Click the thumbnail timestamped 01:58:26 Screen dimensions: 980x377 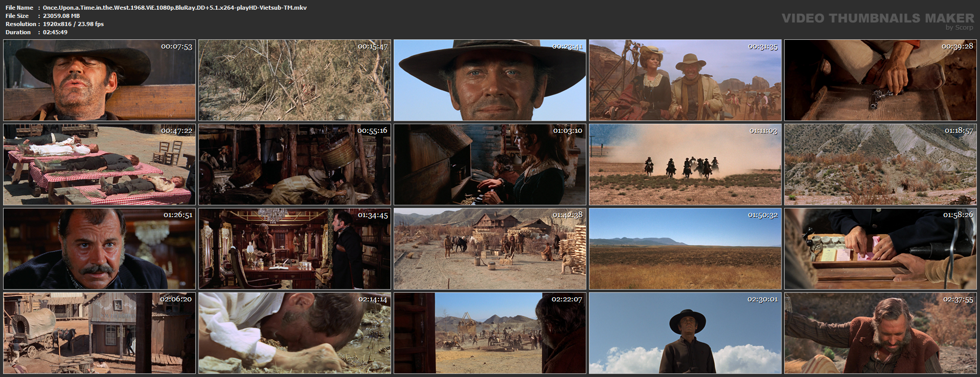tap(880, 249)
